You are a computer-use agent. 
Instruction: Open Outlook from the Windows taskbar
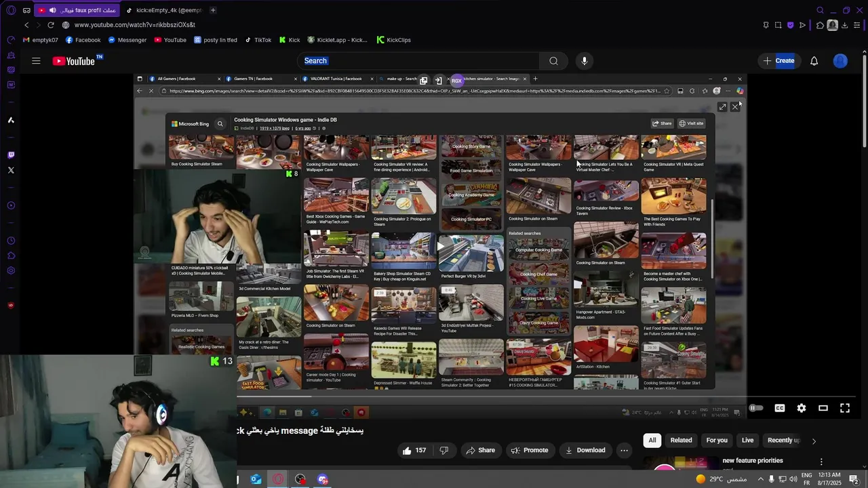point(256,480)
